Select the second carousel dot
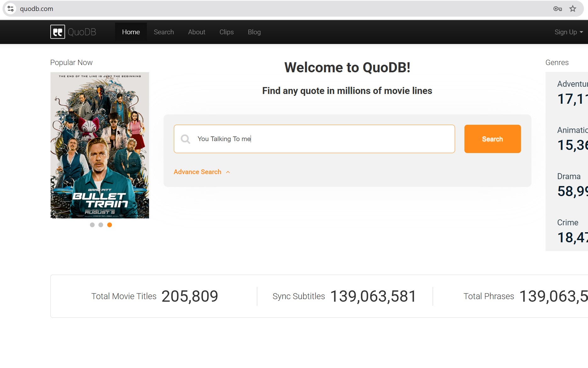588x368 pixels. [x=101, y=225]
